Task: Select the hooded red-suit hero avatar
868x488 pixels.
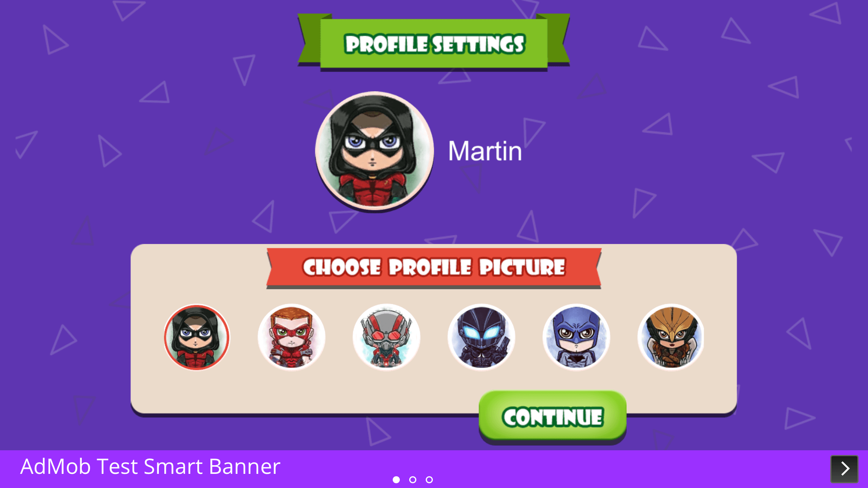Action: pos(197,337)
